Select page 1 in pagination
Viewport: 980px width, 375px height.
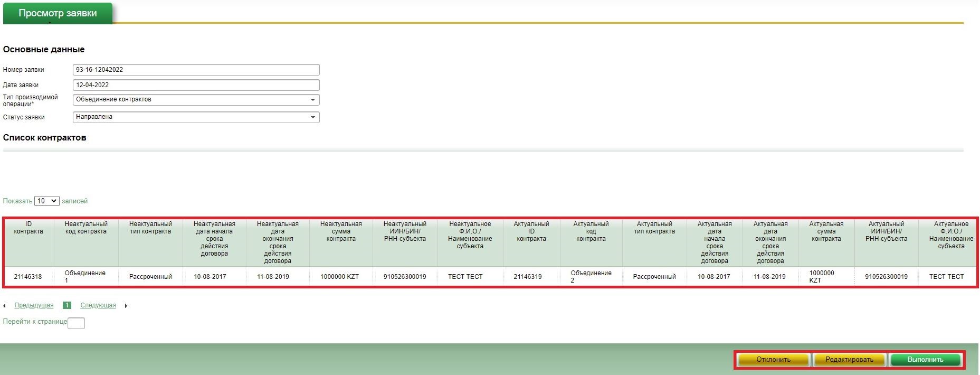point(67,305)
